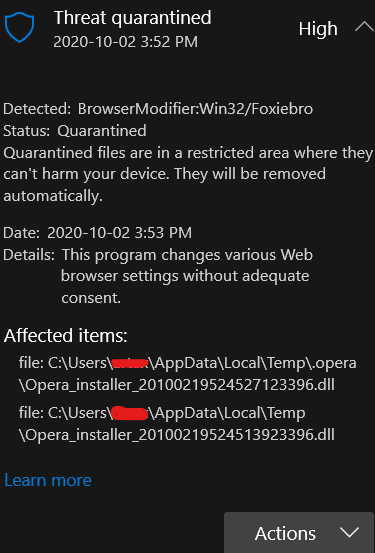
Task: Open the Actions dropdown button
Action: [x=299, y=533]
